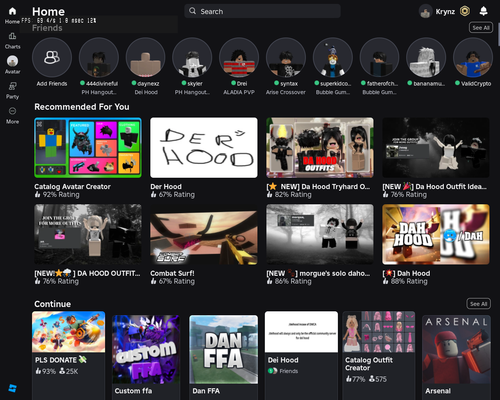
Task: Open DA HOOD OUTFIT game in second row
Action: pos(88,234)
